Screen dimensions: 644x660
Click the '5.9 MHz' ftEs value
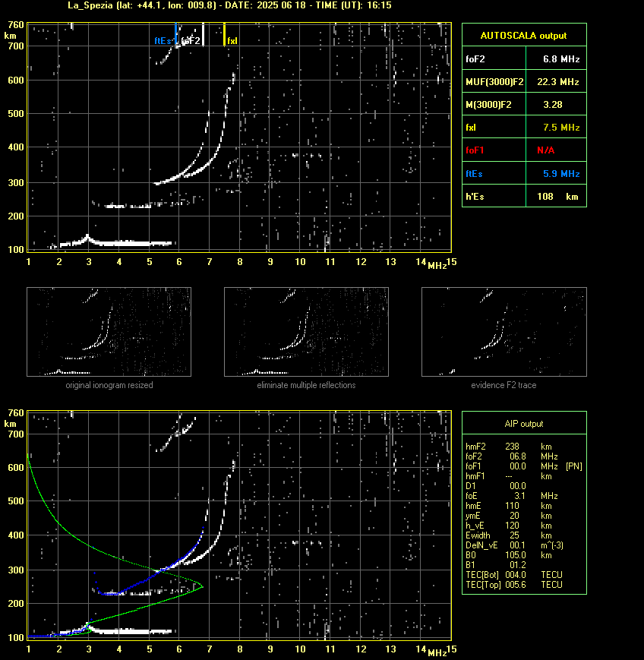click(x=561, y=174)
